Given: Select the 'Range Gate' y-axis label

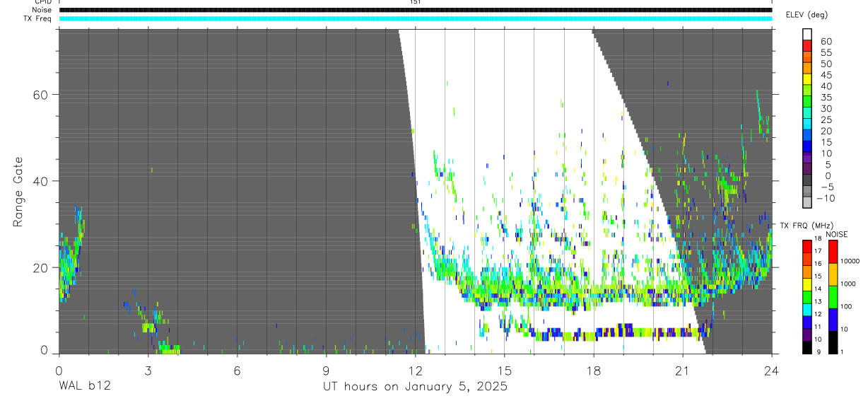Looking at the screenshot, I should [18, 192].
